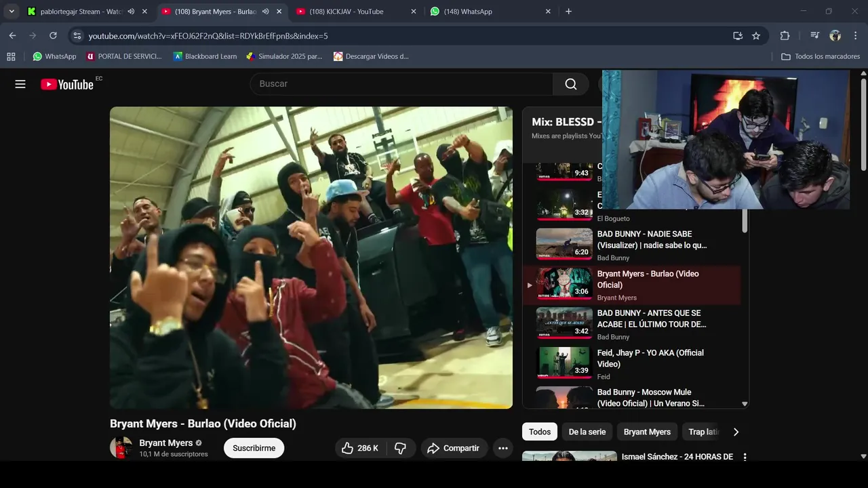This screenshot has height=488, width=868.
Task: Open browser extensions puzzle icon
Action: (785, 35)
